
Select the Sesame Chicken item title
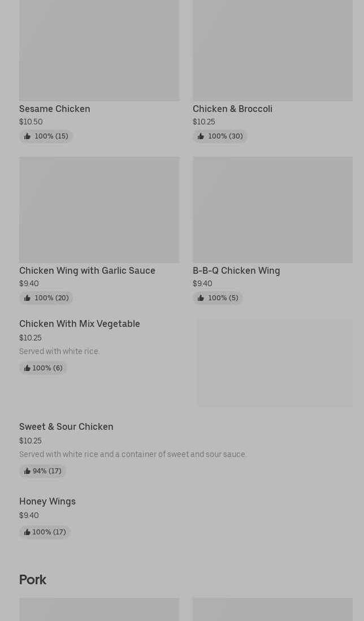pos(55,109)
